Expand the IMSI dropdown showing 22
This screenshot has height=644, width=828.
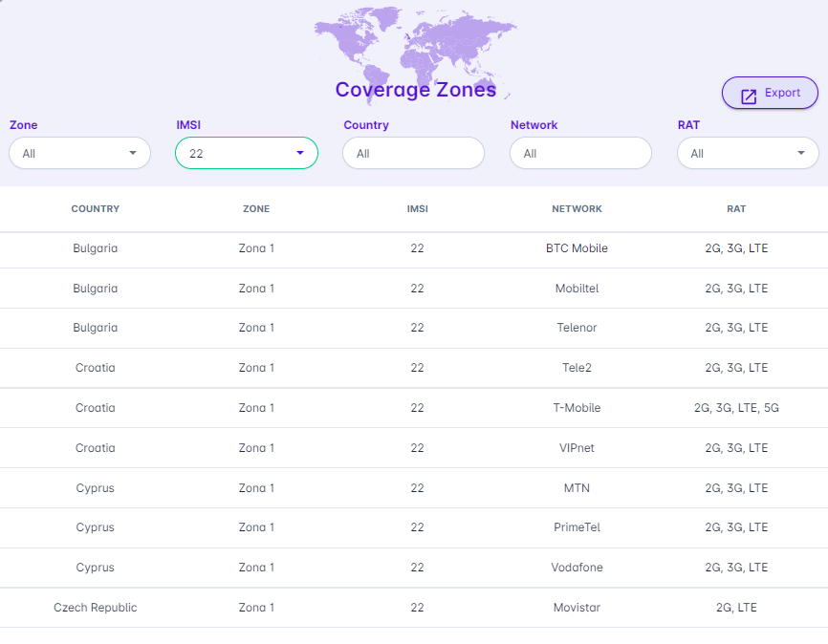click(247, 153)
